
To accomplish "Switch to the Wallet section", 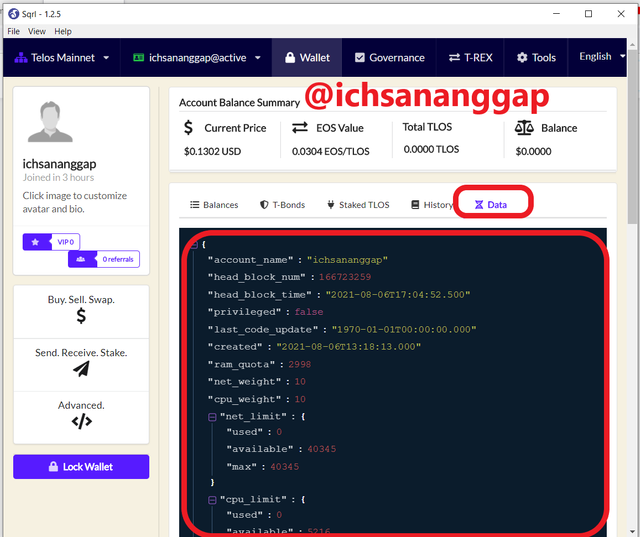I will point(307,58).
